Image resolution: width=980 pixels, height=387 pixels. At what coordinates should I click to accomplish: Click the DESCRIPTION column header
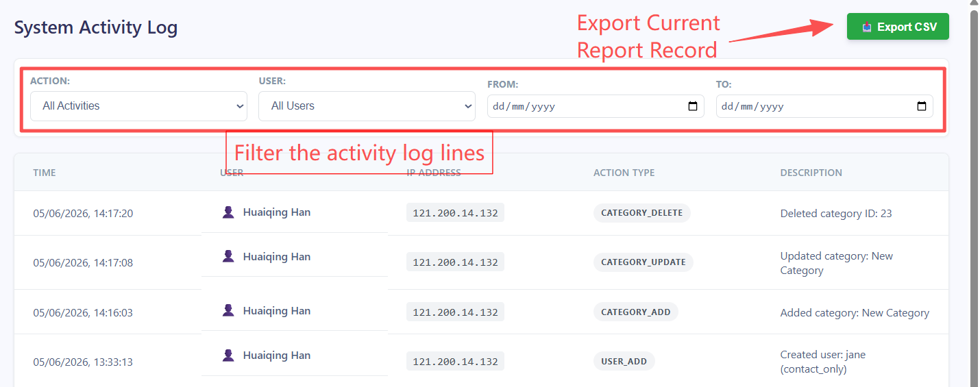click(x=811, y=173)
